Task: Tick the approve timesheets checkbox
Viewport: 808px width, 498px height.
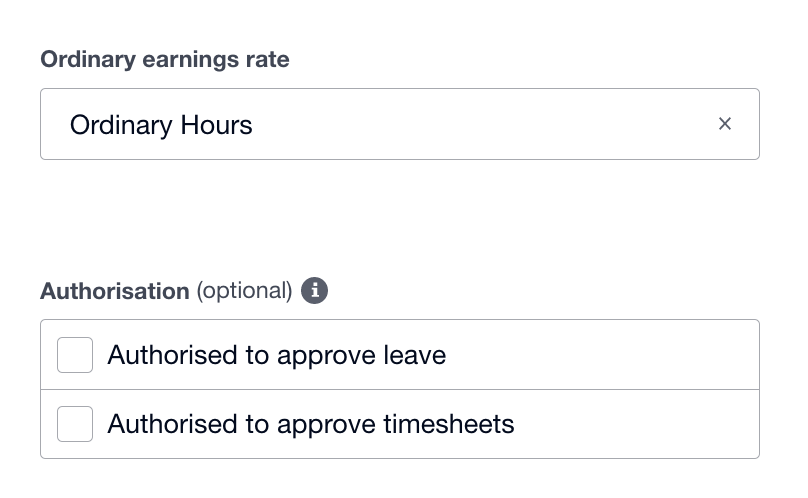Action: (75, 424)
